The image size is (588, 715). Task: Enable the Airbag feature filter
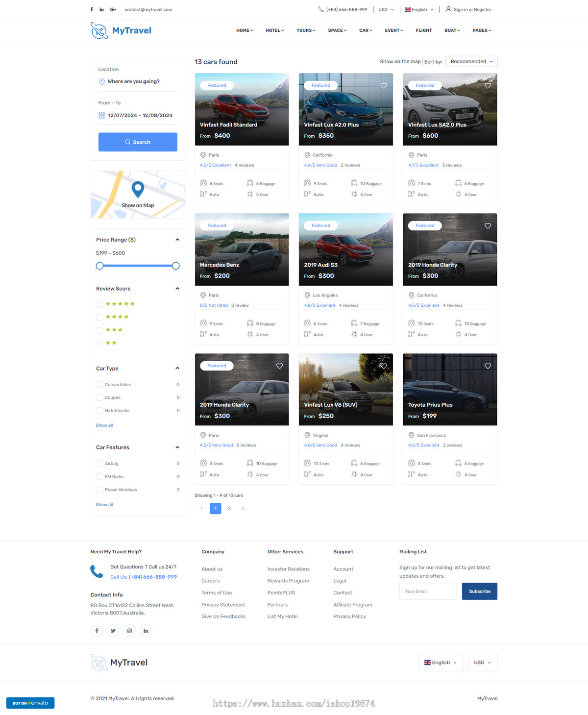(99, 464)
